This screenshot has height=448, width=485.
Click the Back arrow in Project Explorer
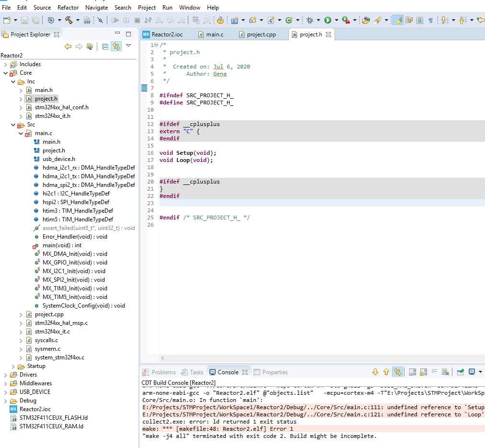[68, 46]
